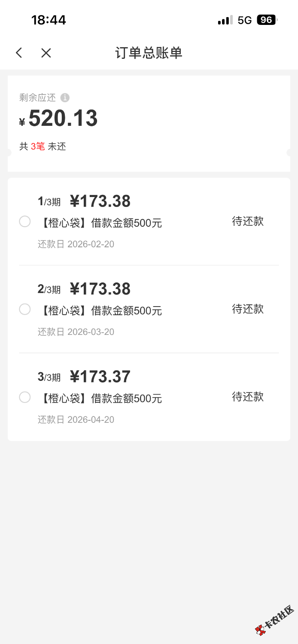Tap the info icon beside 剩余应还

(x=65, y=98)
